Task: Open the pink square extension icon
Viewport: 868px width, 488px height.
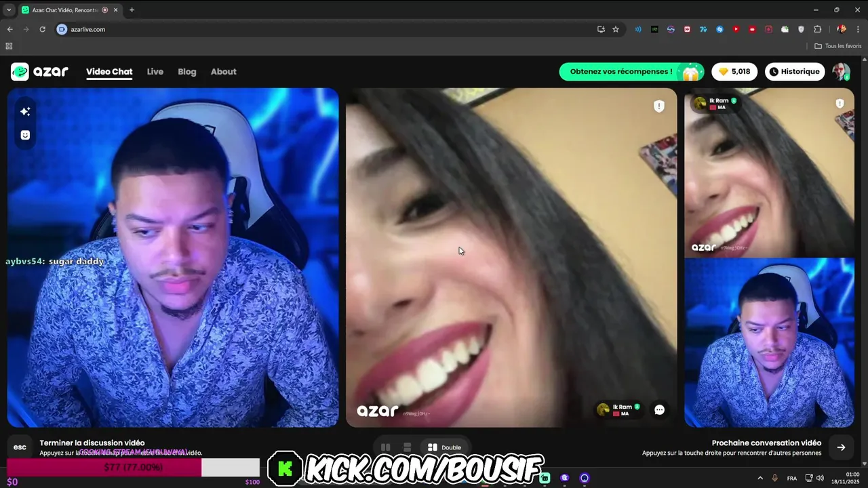Action: point(768,29)
